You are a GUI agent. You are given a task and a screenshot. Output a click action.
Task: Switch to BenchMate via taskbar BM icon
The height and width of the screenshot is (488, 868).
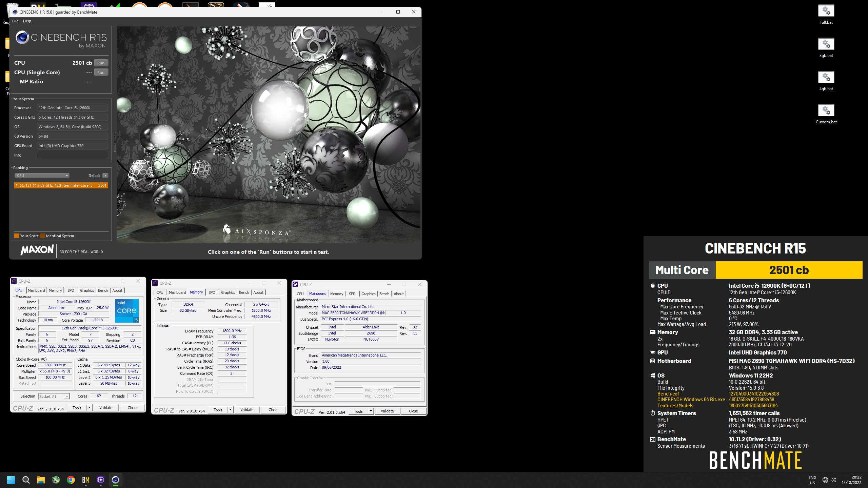coord(86,480)
